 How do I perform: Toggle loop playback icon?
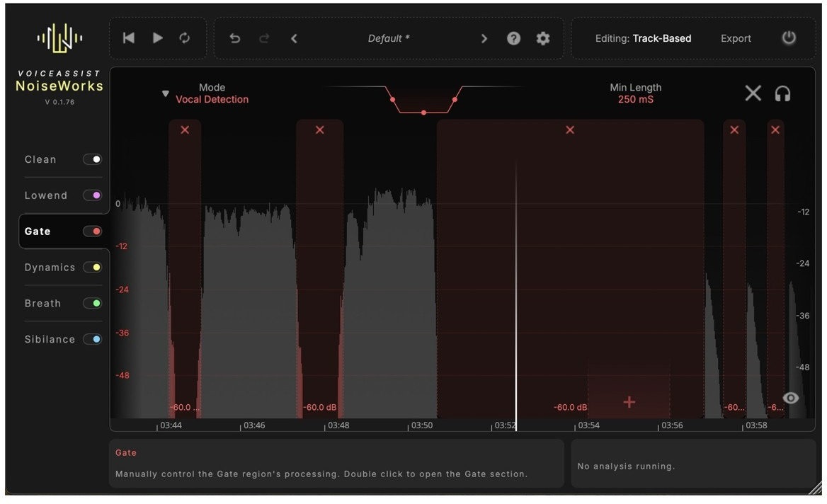185,38
